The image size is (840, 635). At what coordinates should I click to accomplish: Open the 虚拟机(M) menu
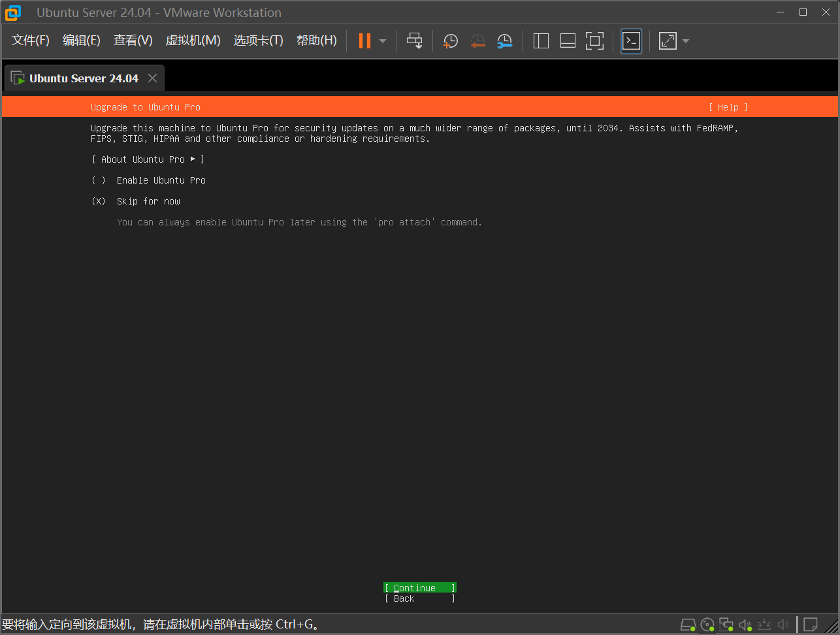193,41
